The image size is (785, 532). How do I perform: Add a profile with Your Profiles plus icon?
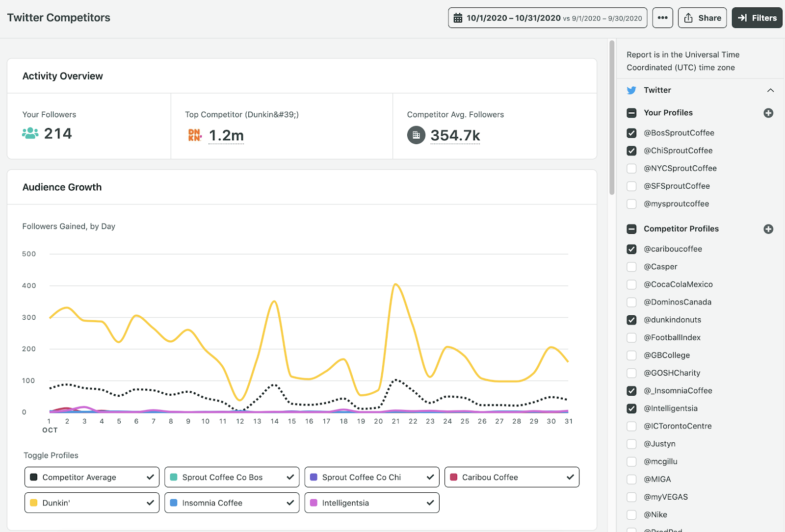768,113
